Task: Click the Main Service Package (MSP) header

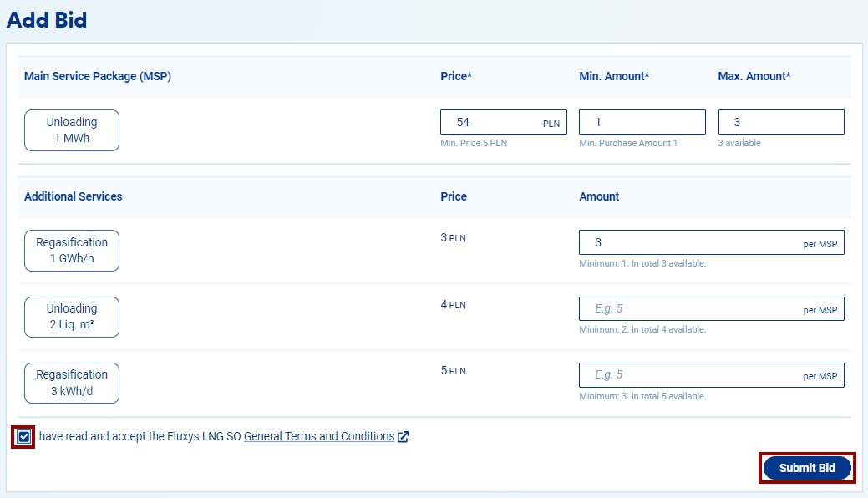Action: 98,76
